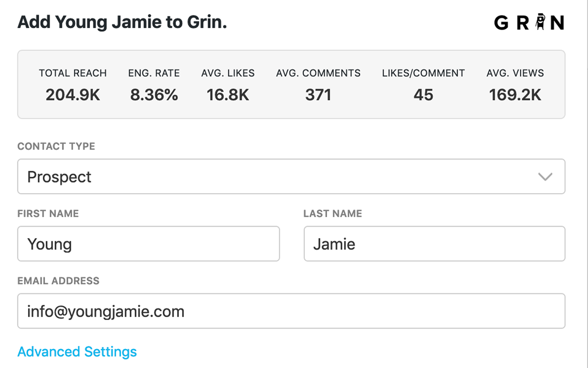
Task: Open the Prospect contact type combo box
Action: (291, 177)
